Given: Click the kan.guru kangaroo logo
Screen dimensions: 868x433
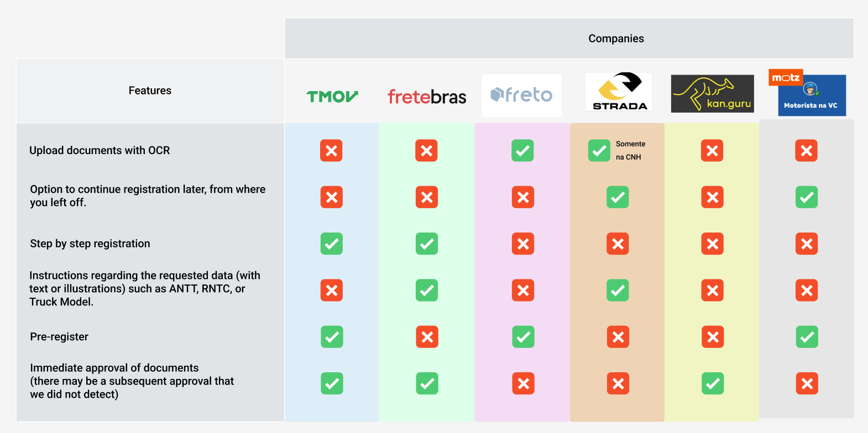Looking at the screenshot, I should click(x=712, y=94).
